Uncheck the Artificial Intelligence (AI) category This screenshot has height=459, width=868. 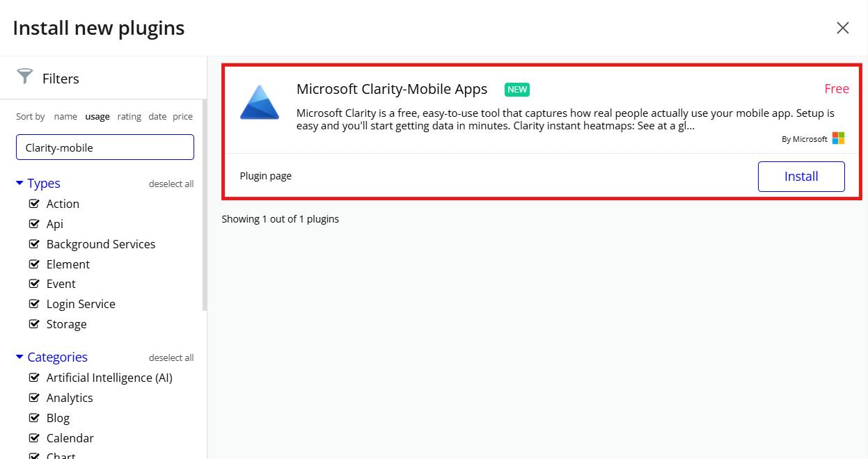[x=35, y=377]
